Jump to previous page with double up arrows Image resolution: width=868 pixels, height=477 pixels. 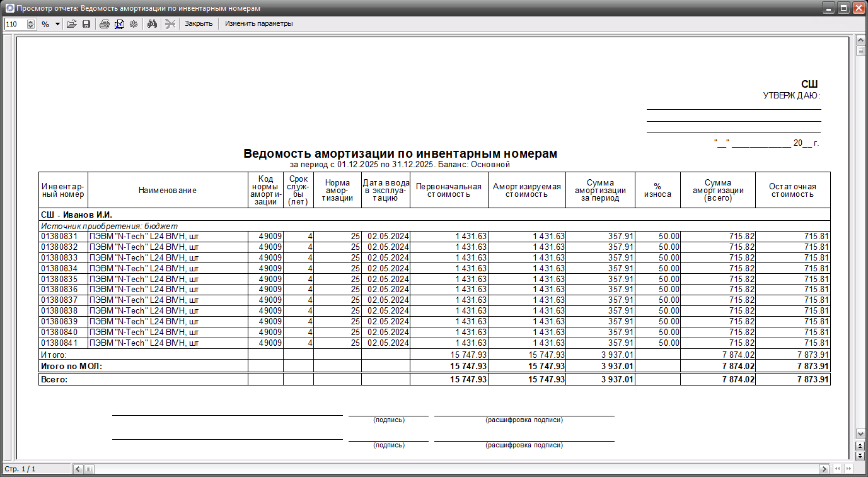click(860, 445)
